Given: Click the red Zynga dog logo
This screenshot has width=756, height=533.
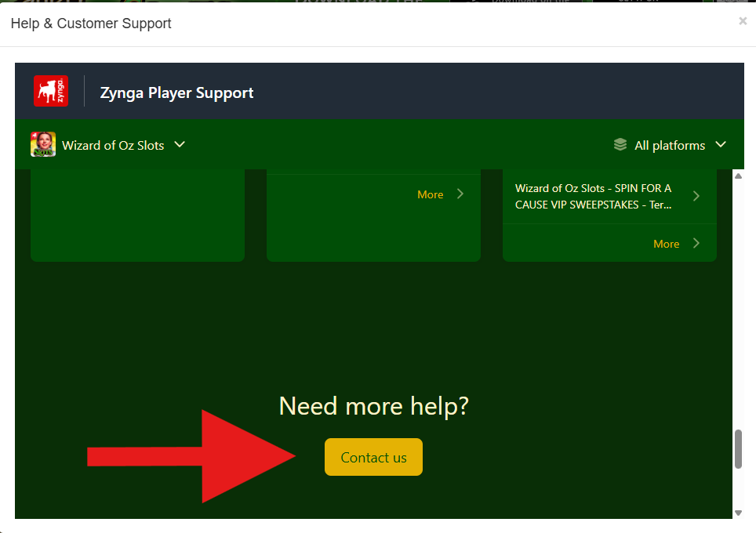Looking at the screenshot, I should point(51,91).
